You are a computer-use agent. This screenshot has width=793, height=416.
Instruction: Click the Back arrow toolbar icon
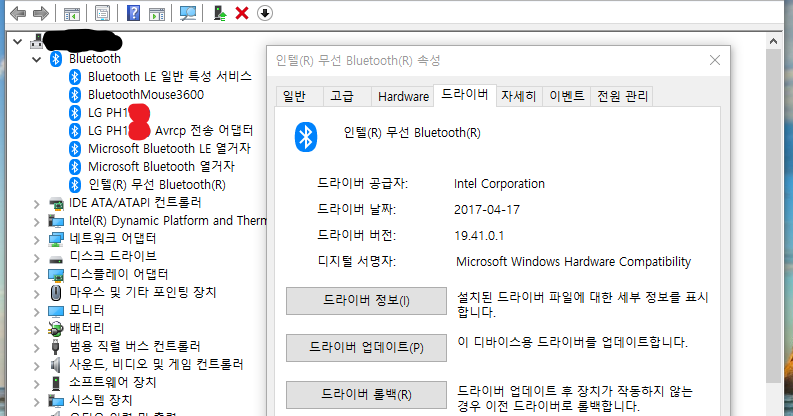18,13
